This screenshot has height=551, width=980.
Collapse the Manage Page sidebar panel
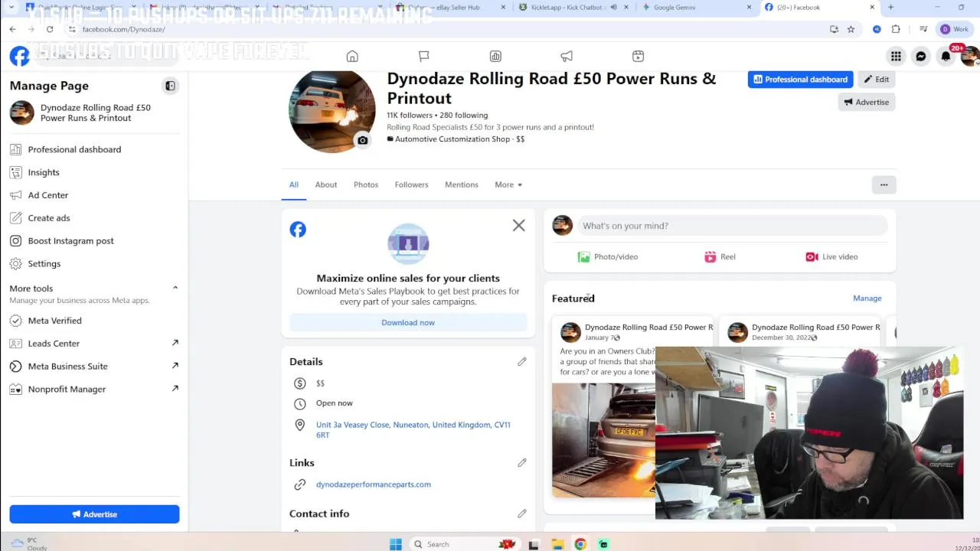coord(170,86)
